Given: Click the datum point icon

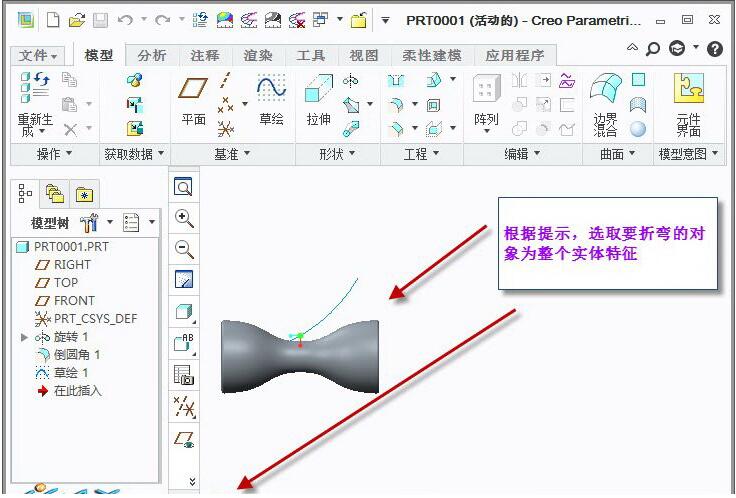Looking at the screenshot, I should (x=226, y=105).
